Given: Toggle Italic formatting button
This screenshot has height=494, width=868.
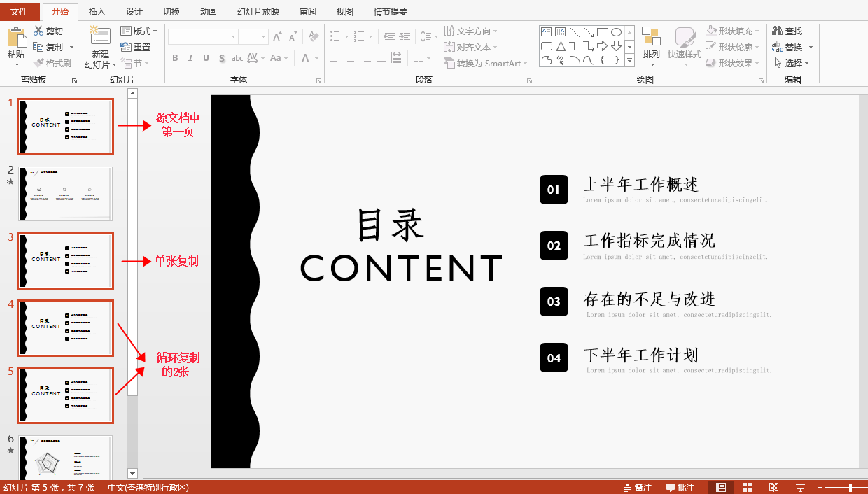Looking at the screenshot, I should click(x=190, y=58).
